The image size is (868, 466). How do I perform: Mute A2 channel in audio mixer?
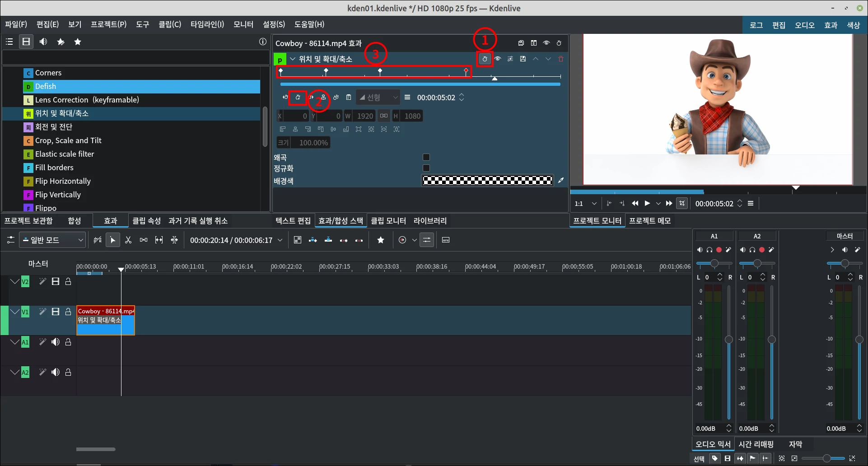click(x=743, y=250)
